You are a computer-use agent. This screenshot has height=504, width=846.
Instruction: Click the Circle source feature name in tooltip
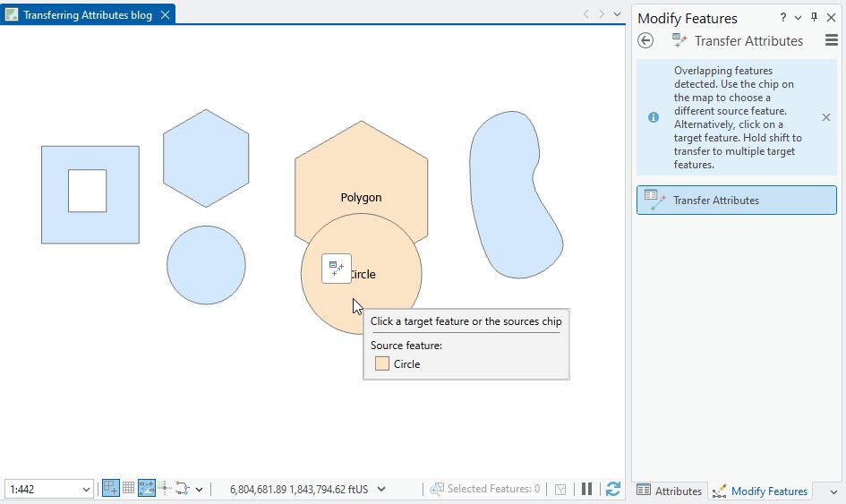[406, 364]
